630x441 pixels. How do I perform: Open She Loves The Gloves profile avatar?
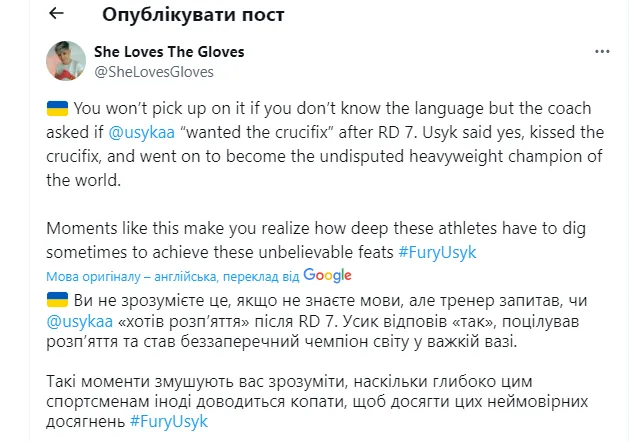click(x=66, y=61)
